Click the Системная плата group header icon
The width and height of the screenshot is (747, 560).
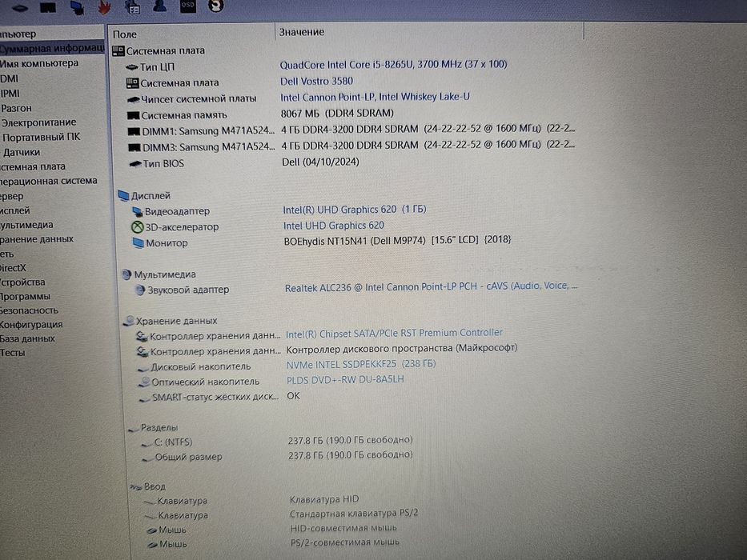(118, 50)
